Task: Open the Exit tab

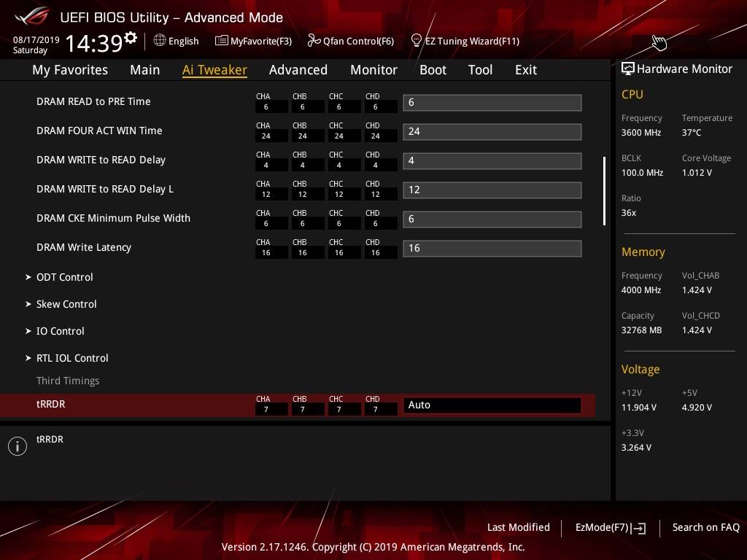Action: click(526, 70)
